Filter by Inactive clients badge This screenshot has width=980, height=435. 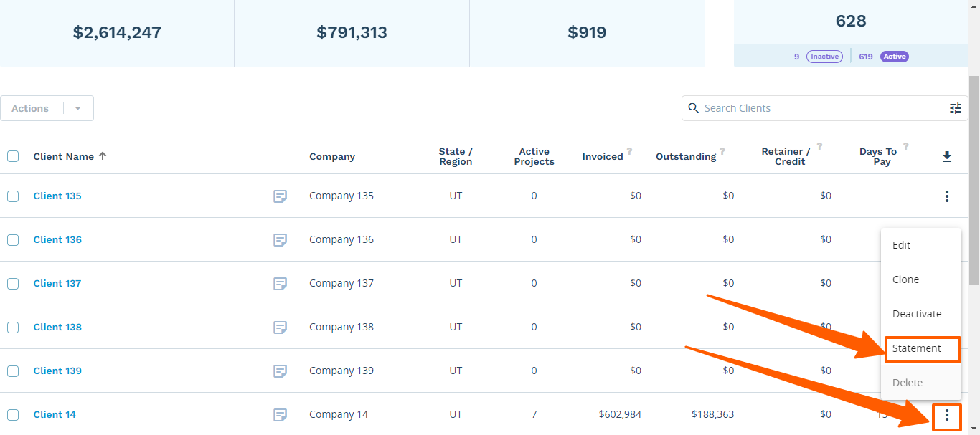point(824,57)
